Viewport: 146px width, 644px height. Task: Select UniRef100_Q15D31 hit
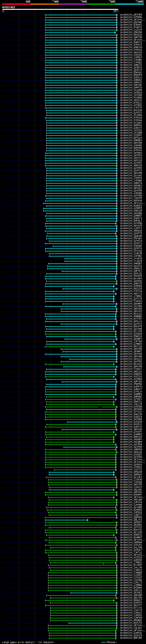pyautogui.click(x=131, y=67)
